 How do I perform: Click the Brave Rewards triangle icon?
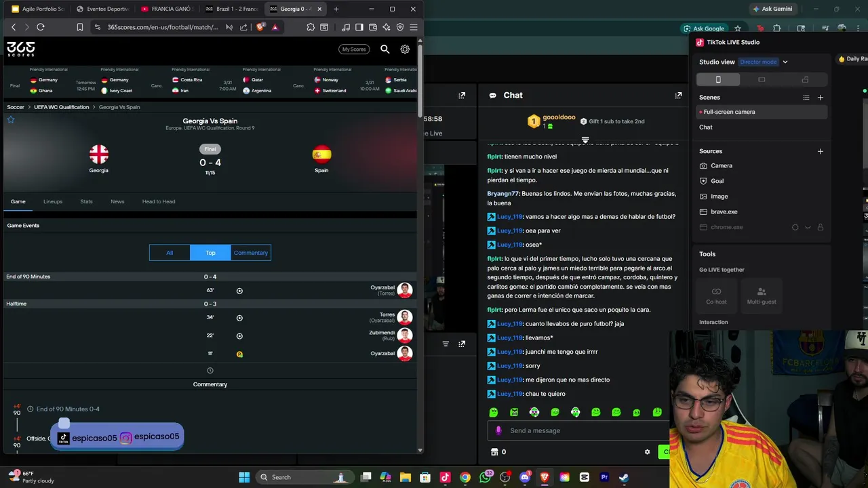275,27
